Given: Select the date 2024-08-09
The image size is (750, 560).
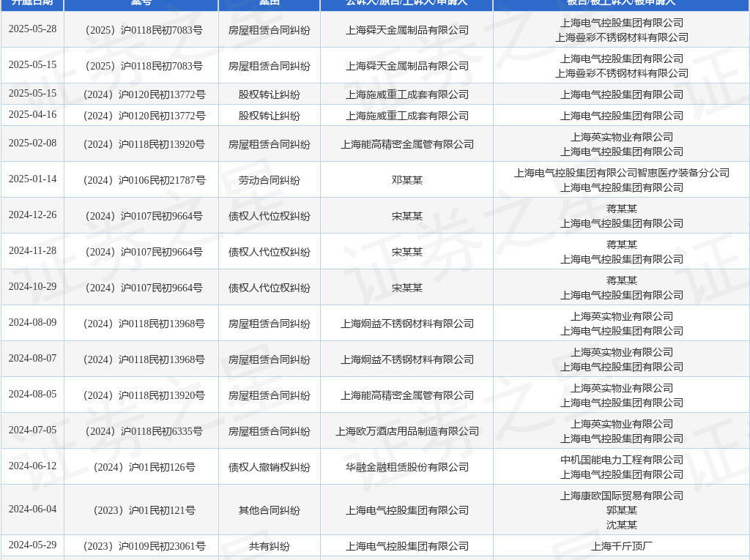Looking at the screenshot, I should [x=32, y=323].
